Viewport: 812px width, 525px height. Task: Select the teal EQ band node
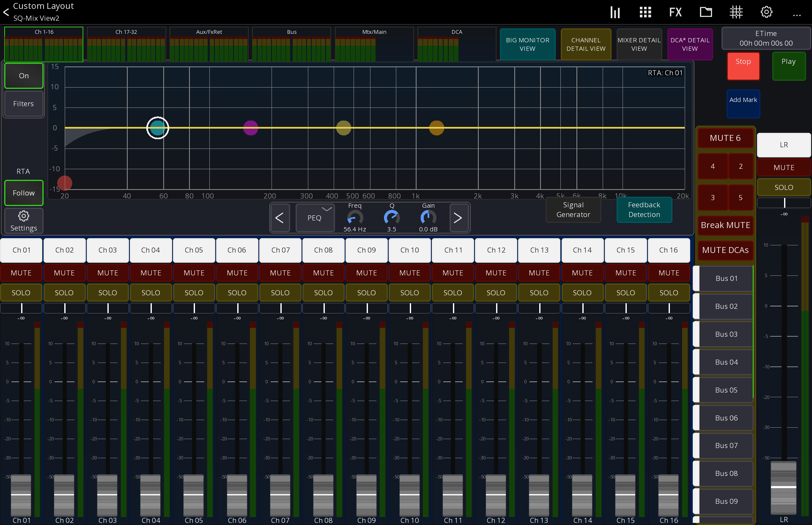point(158,128)
